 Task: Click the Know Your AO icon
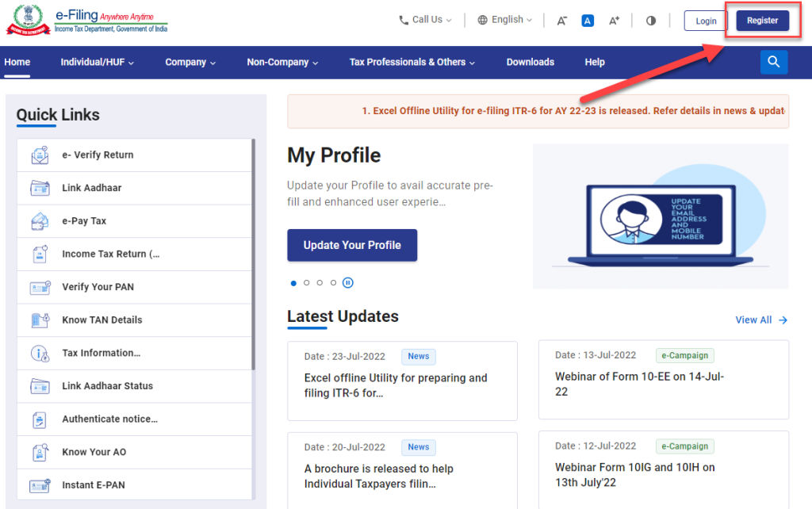pos(40,452)
